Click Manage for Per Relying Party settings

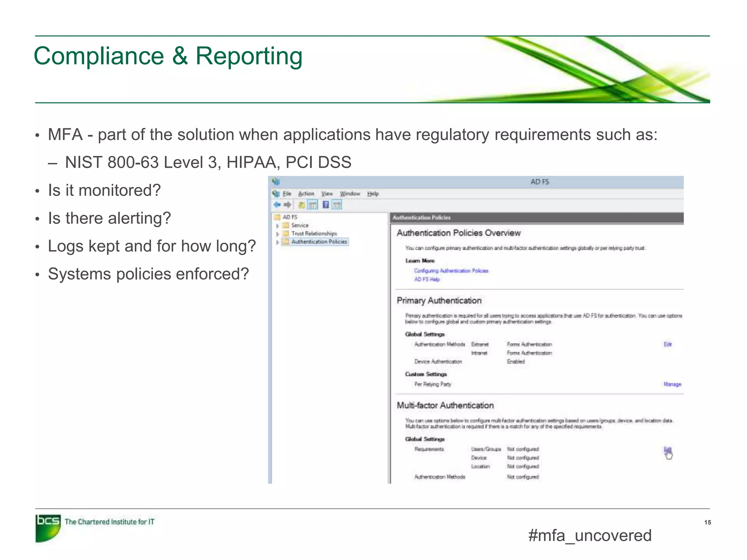(672, 384)
